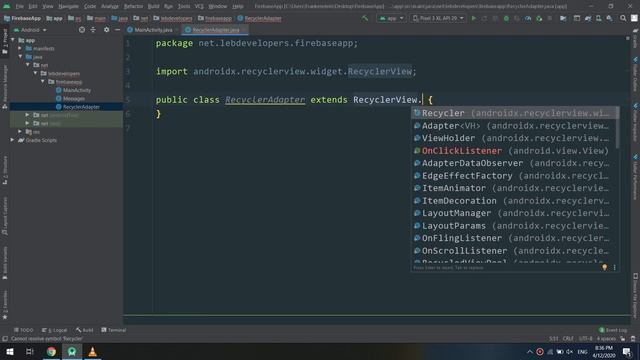
Task: Open the Android project view dropdown
Action: [30, 30]
